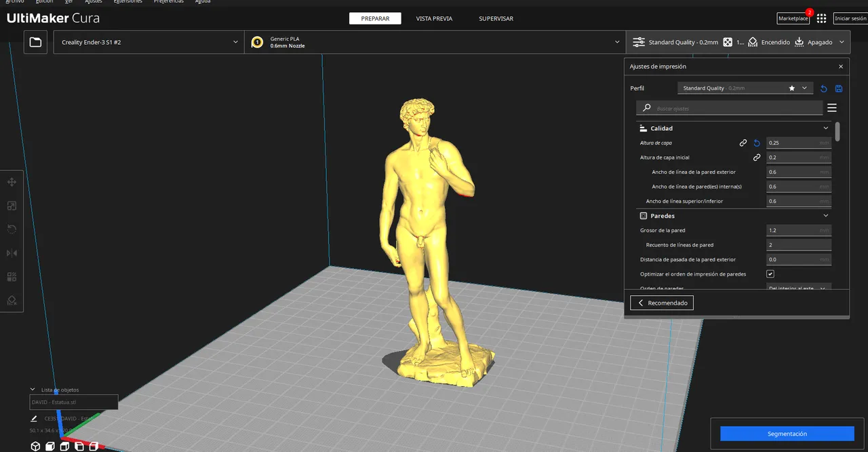Click Grosor de la pared value field
868x452 pixels.
pos(799,230)
